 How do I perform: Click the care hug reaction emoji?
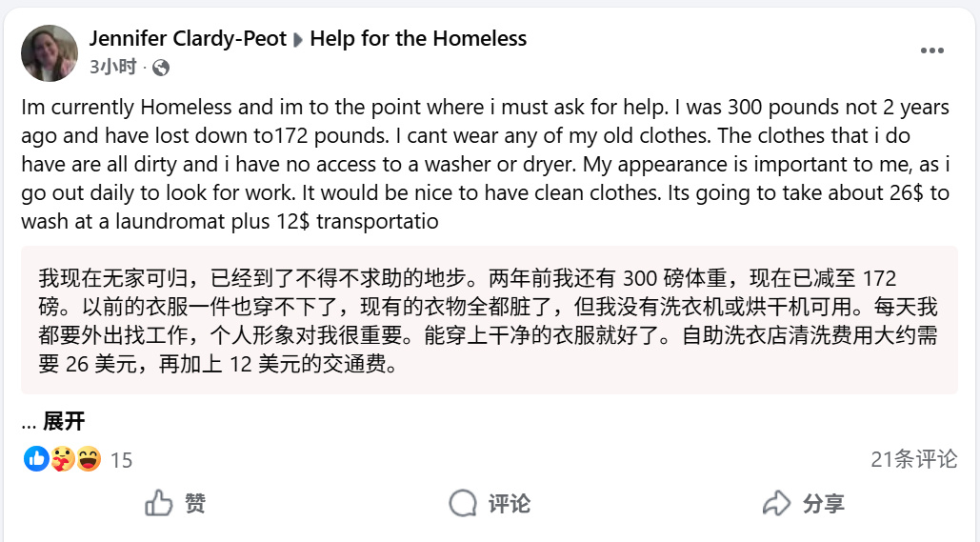(x=63, y=459)
